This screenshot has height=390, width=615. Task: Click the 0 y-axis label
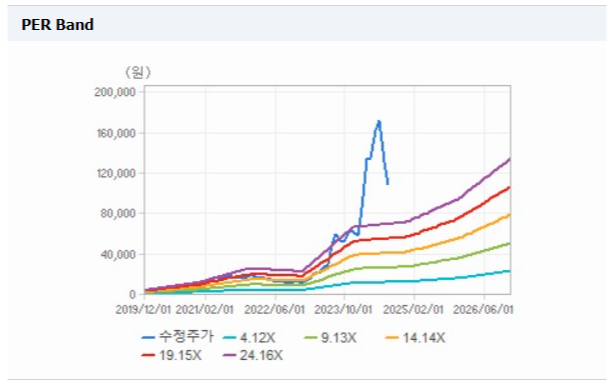point(132,294)
